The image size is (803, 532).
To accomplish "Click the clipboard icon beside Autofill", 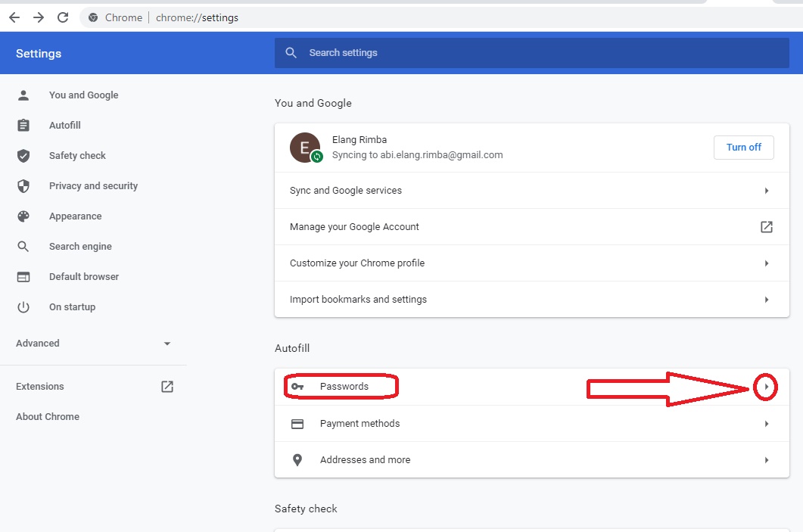I will (x=23, y=126).
